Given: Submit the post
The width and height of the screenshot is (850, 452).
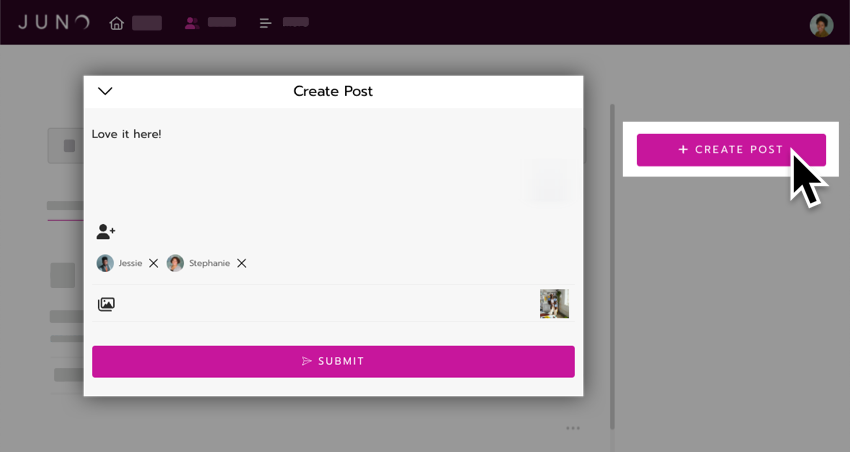Looking at the screenshot, I should pyautogui.click(x=333, y=361).
